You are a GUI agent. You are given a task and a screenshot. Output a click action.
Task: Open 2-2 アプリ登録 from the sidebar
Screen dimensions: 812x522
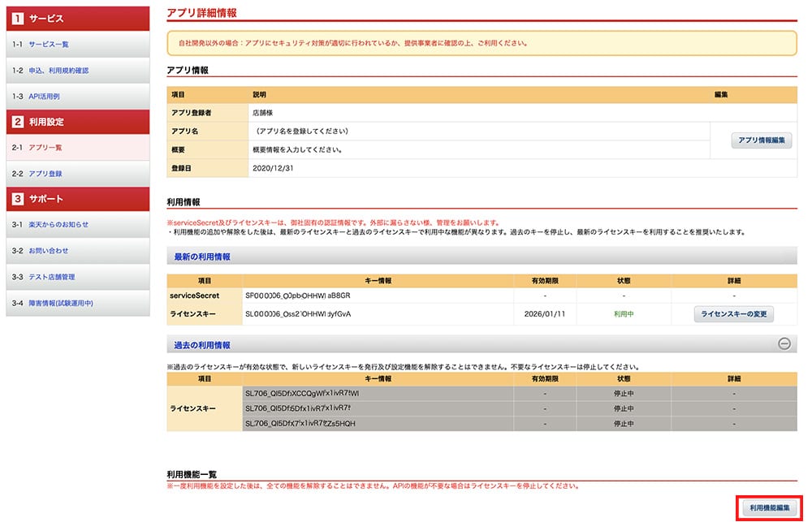coord(45,174)
